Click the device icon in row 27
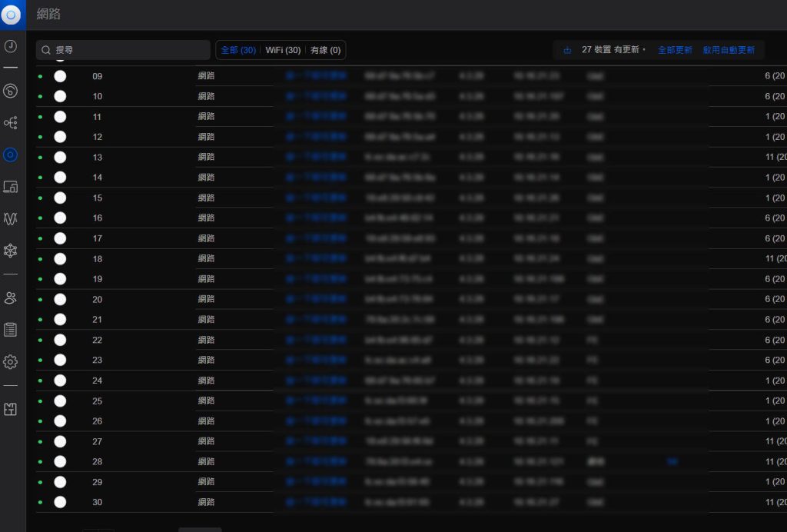This screenshot has height=532, width=787. click(x=60, y=441)
